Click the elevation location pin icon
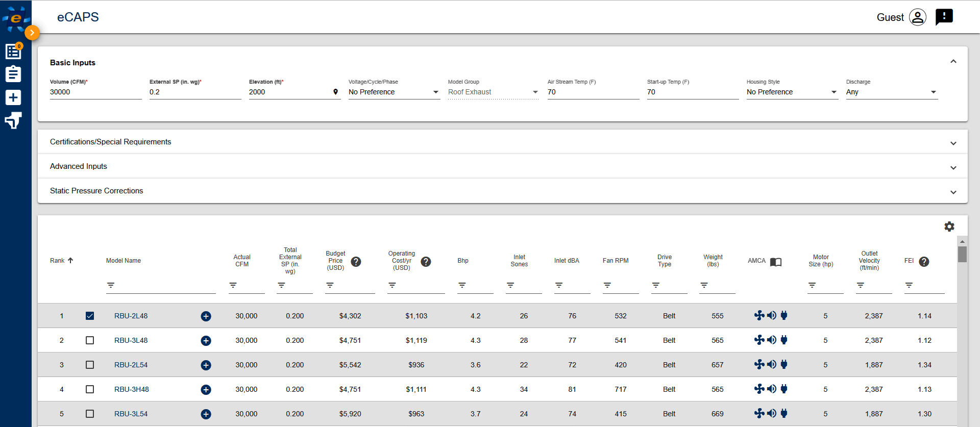 coord(335,92)
